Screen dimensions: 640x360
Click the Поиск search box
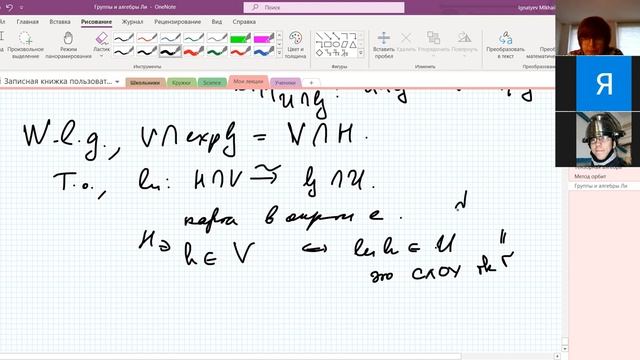324,7
